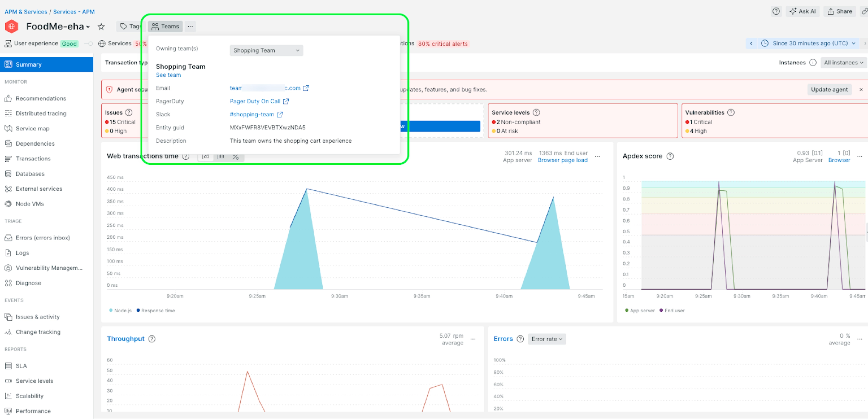Favorite FoodMe-eha with the star icon
Viewport: 868px width, 419px height.
coord(101,27)
